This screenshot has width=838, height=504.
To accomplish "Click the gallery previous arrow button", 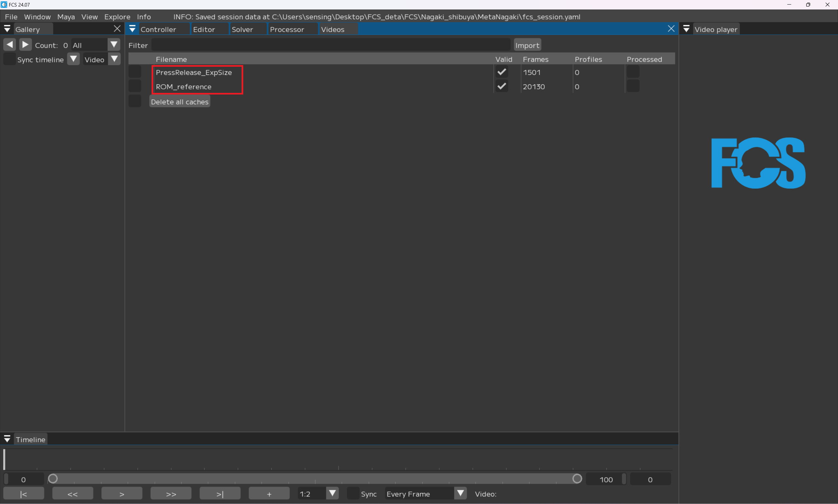I will (9, 45).
